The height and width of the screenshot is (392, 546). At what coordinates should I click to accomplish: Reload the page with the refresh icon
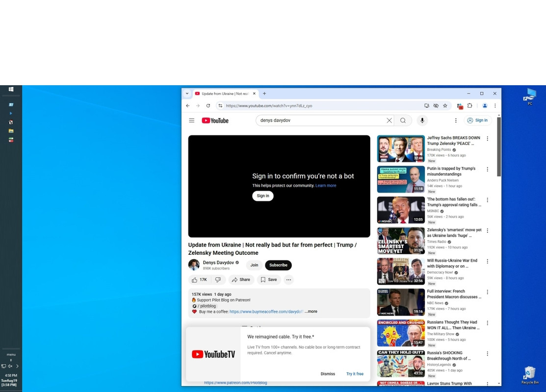coord(208,106)
